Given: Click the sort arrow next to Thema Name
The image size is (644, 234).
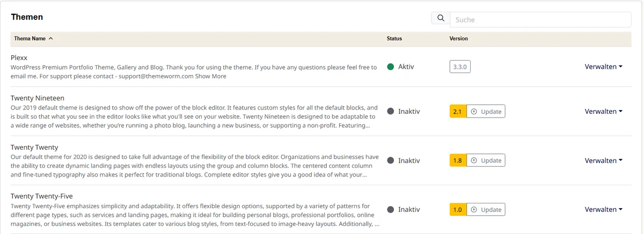Looking at the screenshot, I should point(50,39).
